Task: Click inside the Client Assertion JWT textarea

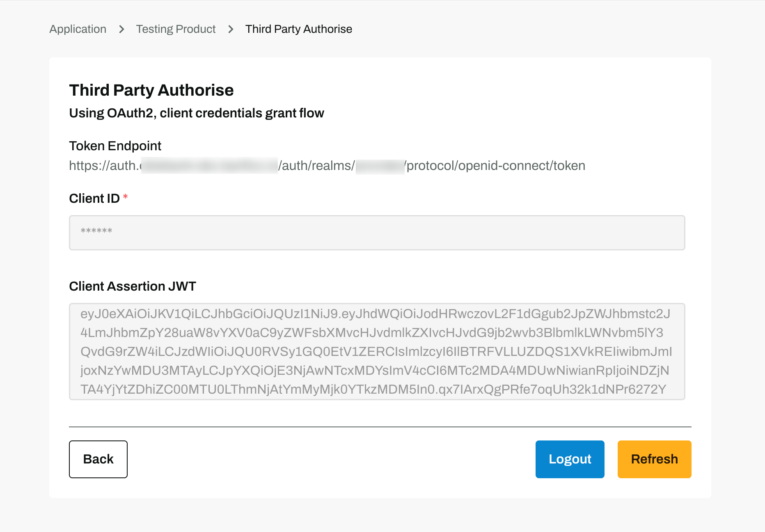Action: click(x=377, y=351)
